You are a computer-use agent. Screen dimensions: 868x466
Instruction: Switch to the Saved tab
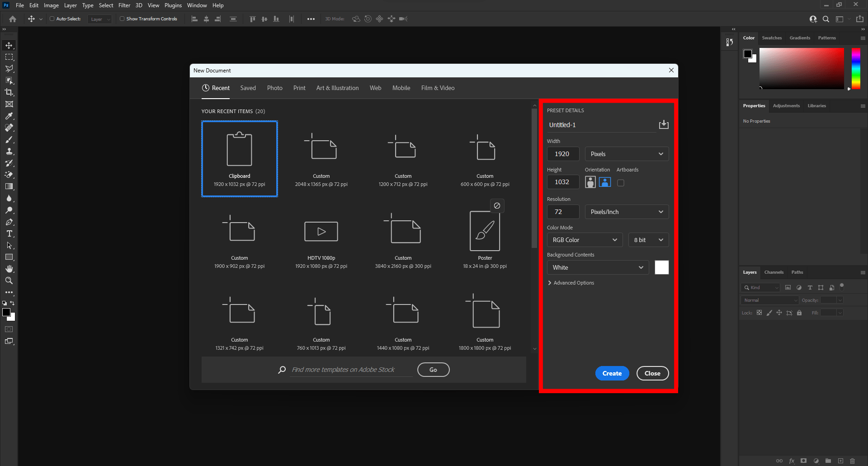[248, 88]
